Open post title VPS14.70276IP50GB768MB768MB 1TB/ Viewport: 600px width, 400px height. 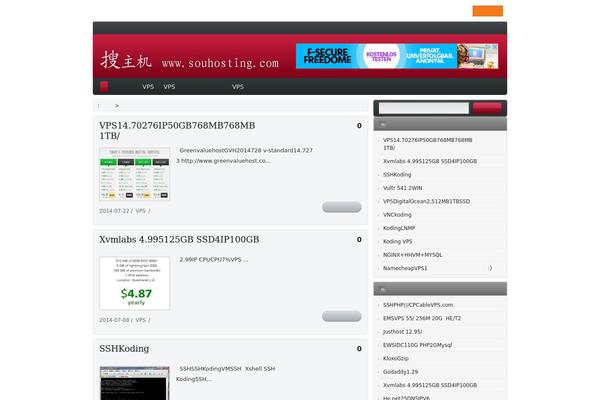click(x=177, y=131)
